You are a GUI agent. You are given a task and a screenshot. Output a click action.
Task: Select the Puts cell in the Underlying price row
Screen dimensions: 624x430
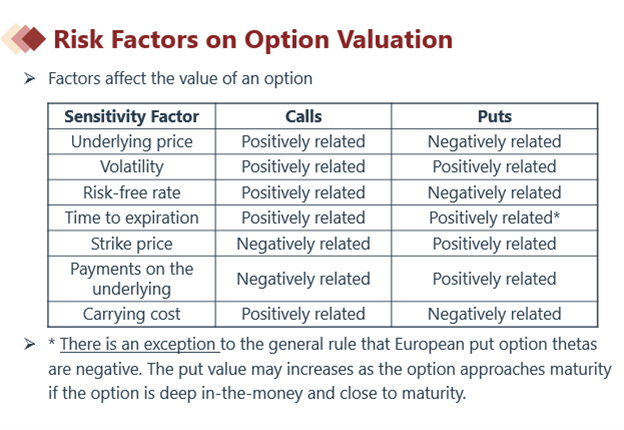click(x=494, y=141)
